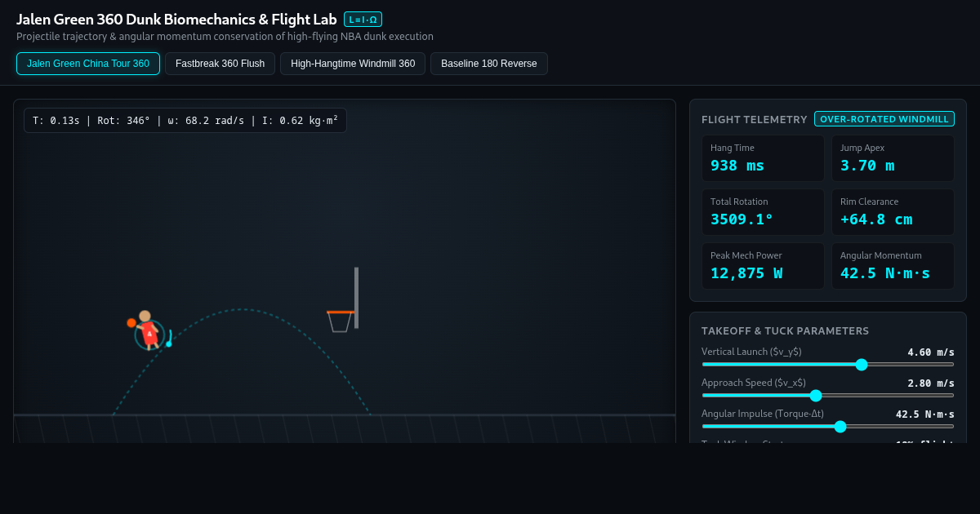Click the OVER-ROTATED WINDMILL status badge
Screen dimensions: 980x514
884,119
